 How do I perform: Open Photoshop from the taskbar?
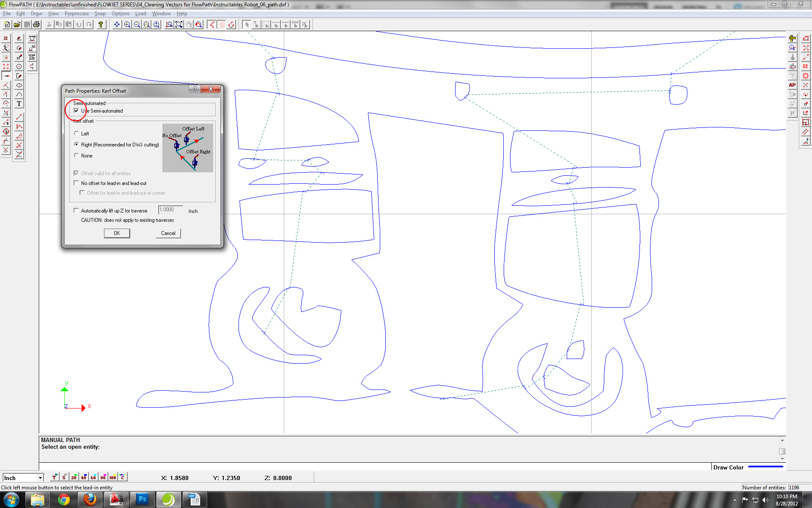142,500
